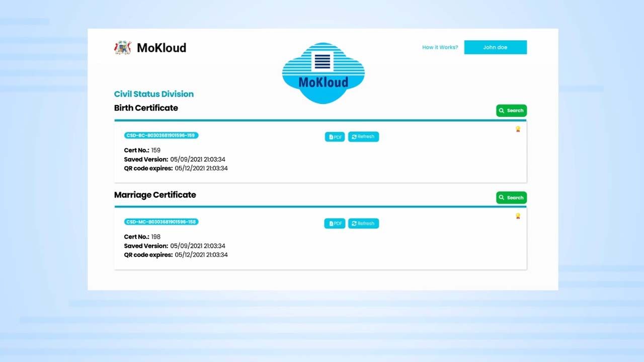Select the CSD-MC-B0303681901596-158 badge

[x=161, y=222]
